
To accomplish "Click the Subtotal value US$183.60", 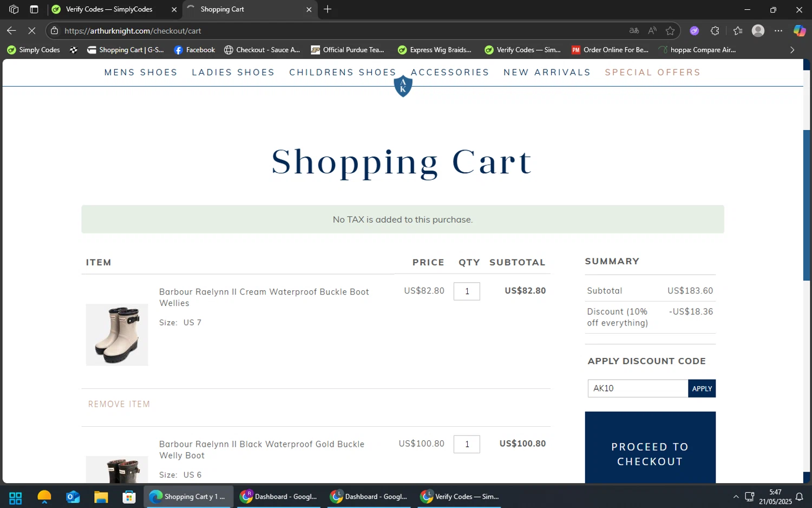I will click(690, 291).
